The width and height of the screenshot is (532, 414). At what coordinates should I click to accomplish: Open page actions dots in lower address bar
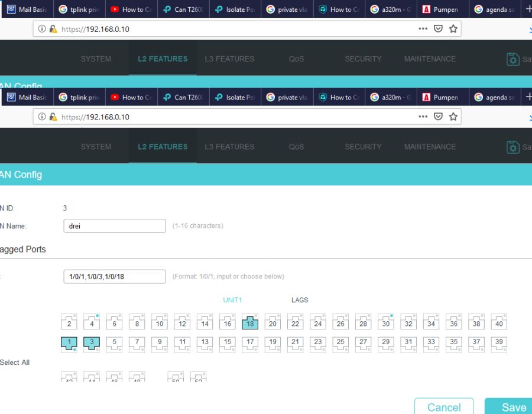pos(423,117)
